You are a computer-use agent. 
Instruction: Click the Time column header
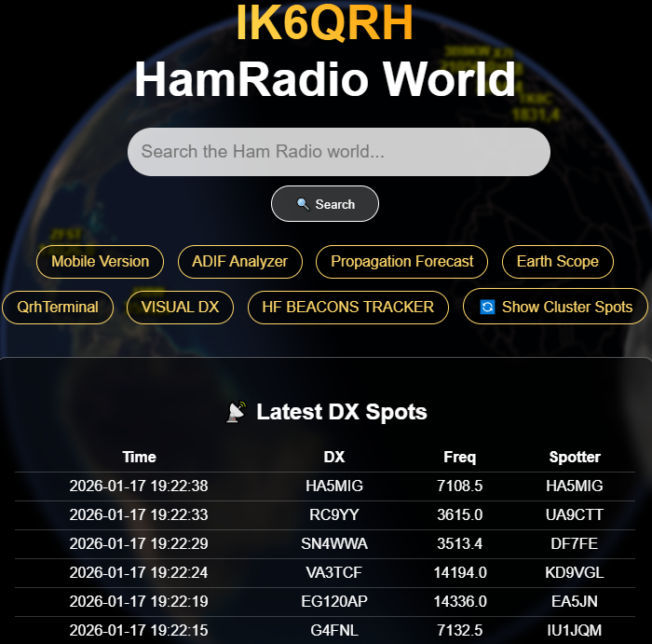click(x=140, y=457)
